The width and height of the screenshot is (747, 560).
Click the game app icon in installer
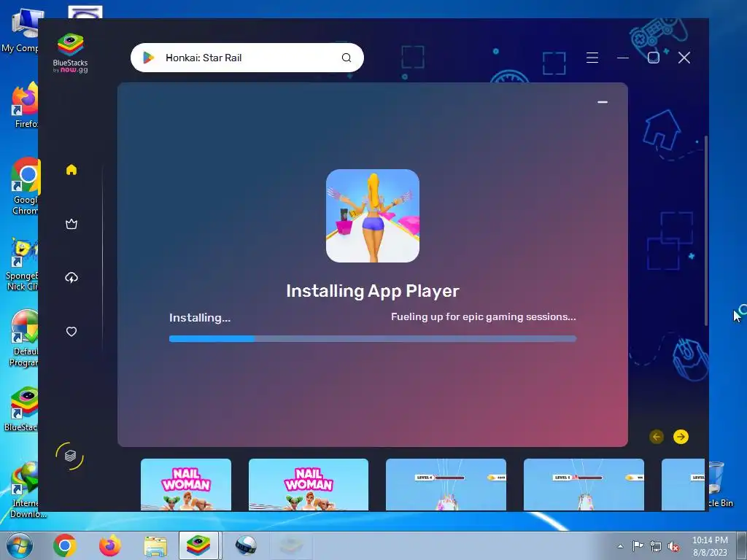pos(373,216)
